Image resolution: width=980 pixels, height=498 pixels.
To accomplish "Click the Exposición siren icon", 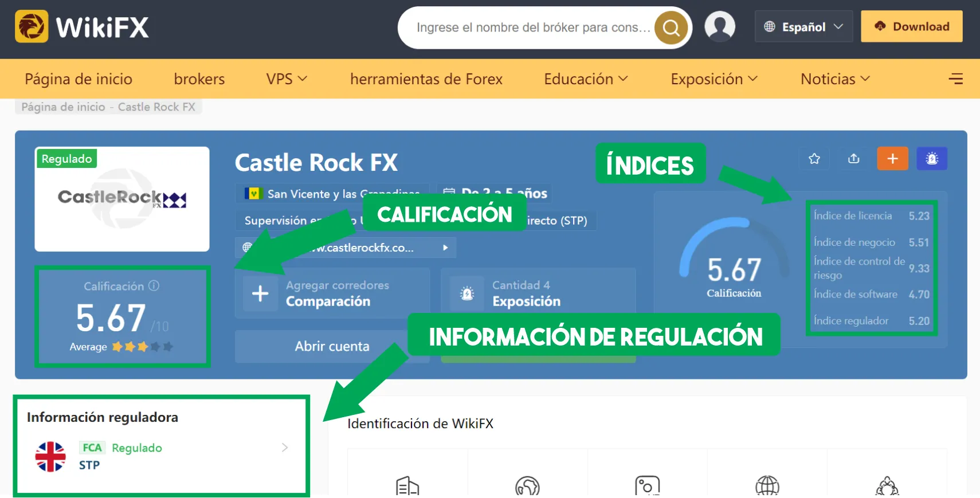I will pos(467,293).
